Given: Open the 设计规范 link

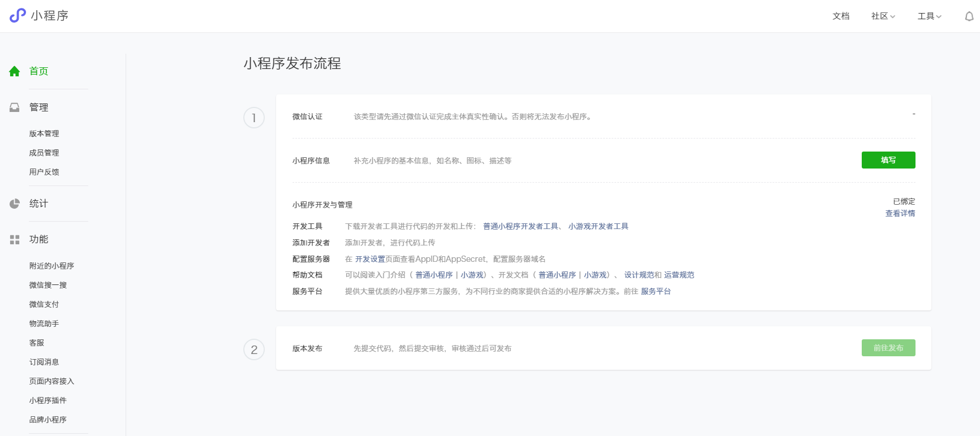Looking at the screenshot, I should [639, 275].
